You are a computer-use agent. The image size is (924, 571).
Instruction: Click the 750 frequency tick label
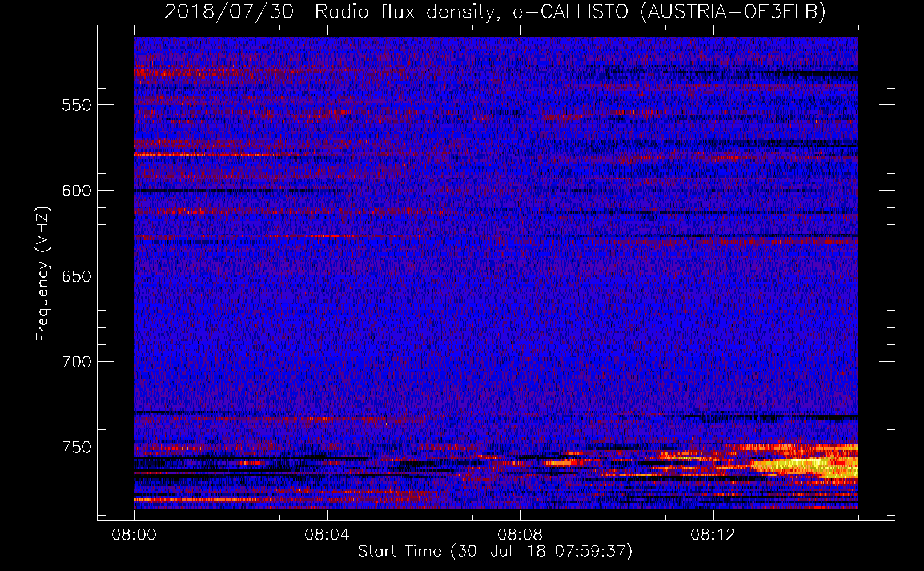coord(77,447)
